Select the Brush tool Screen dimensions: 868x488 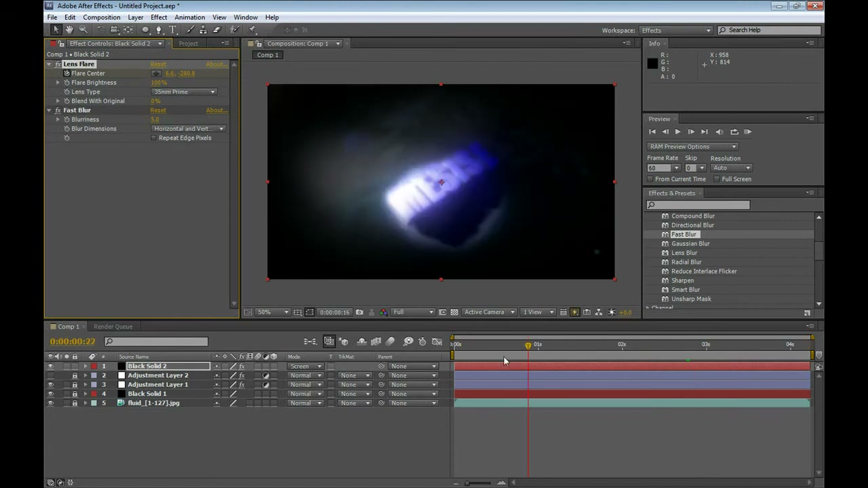click(189, 30)
